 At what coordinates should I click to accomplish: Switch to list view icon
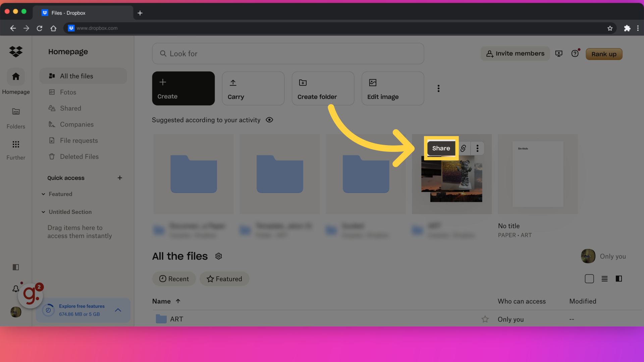[604, 279]
